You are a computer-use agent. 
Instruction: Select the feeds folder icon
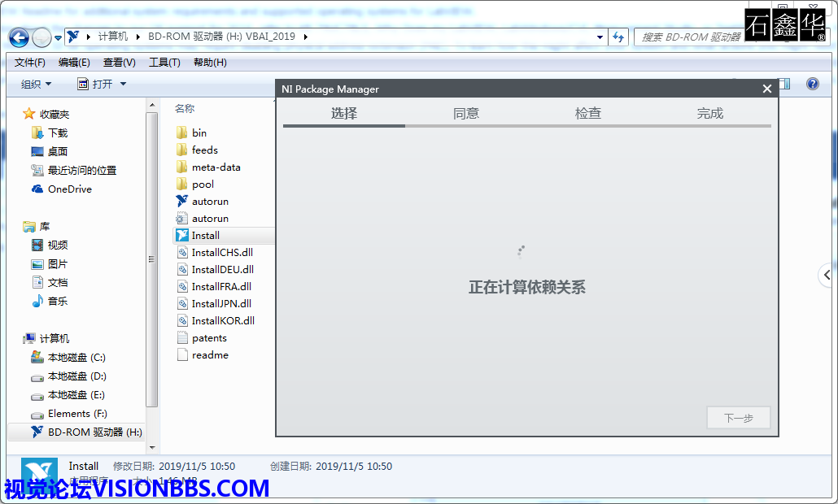coord(181,150)
